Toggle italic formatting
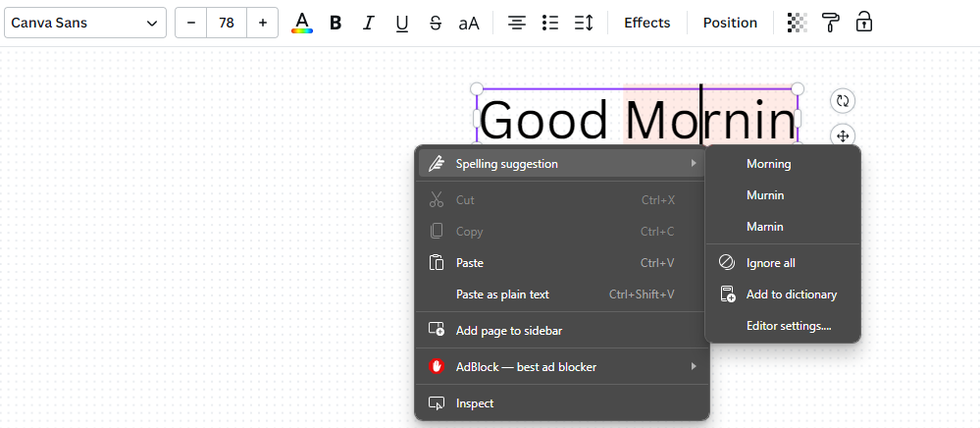This screenshot has width=980, height=428. [x=369, y=24]
